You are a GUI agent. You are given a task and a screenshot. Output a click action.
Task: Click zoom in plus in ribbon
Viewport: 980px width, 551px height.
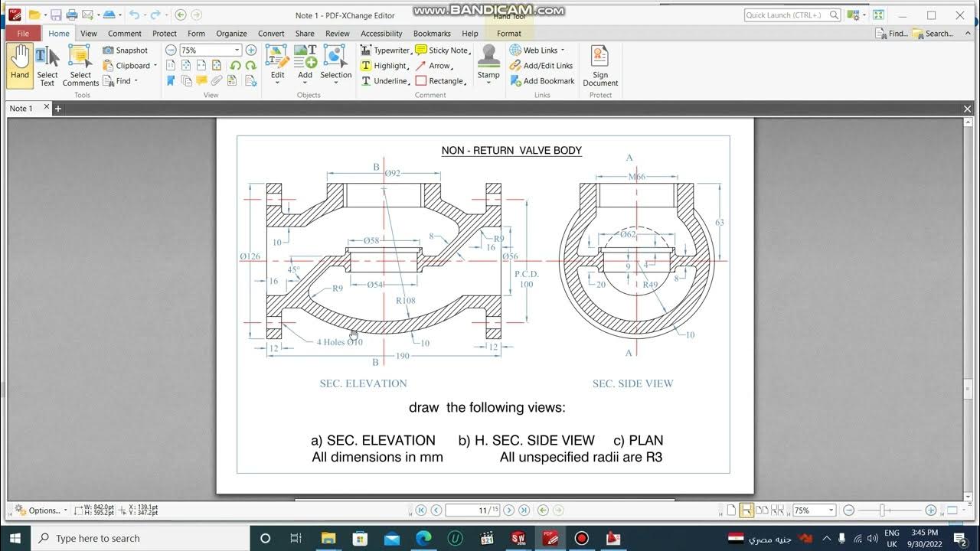click(x=250, y=50)
